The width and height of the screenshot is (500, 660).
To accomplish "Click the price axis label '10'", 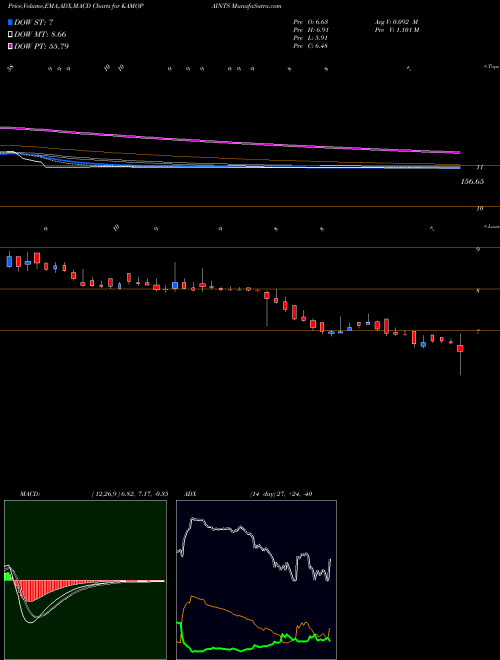I will pyautogui.click(x=479, y=208).
